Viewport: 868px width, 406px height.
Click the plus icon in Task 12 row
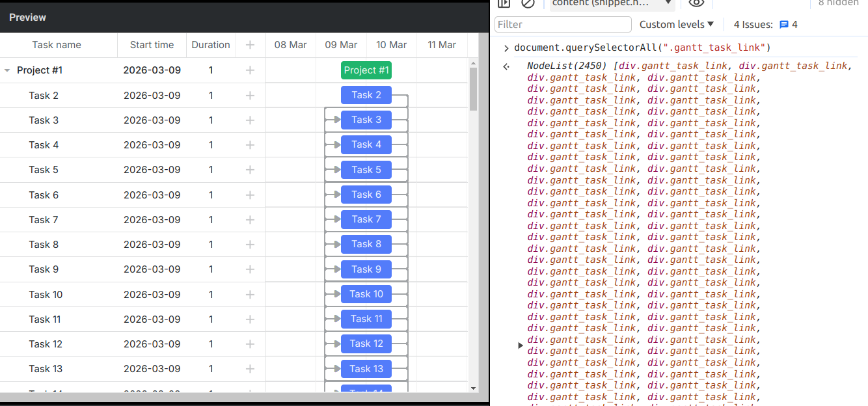tap(250, 344)
